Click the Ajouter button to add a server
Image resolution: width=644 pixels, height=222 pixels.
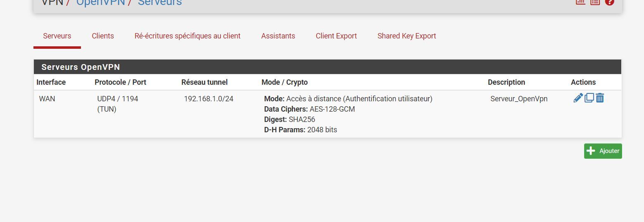point(603,151)
